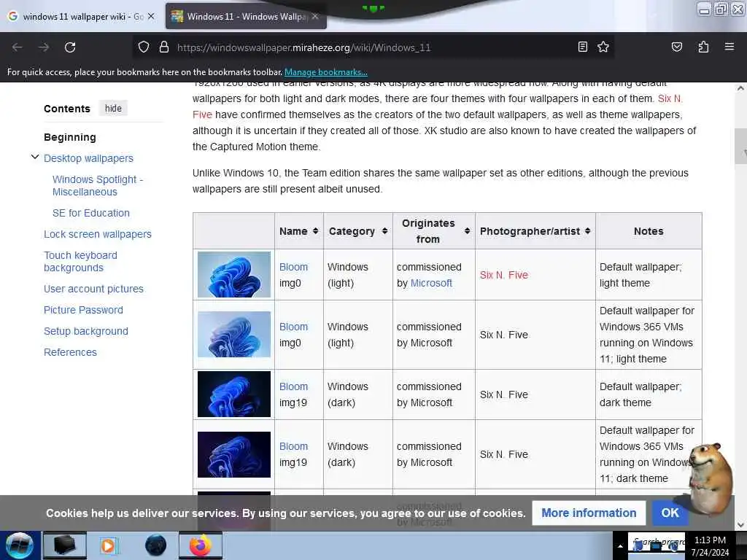Launch the media player taskbar icon

[x=108, y=545]
